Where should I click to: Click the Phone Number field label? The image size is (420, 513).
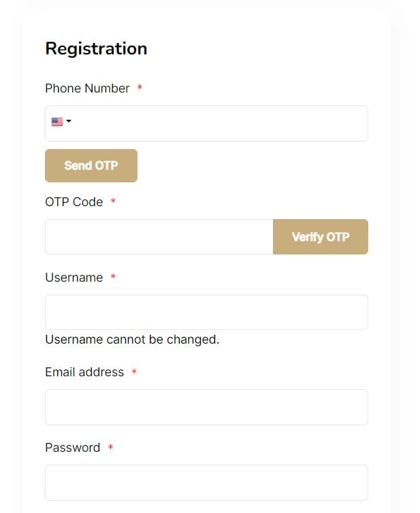coord(87,88)
